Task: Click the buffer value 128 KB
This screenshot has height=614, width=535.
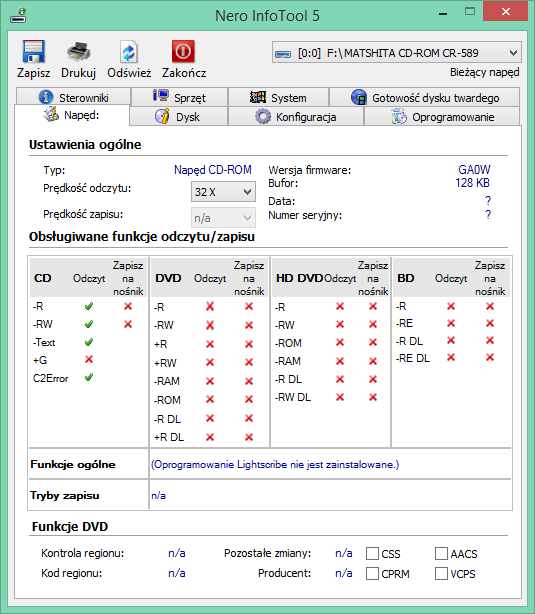Action: pyautogui.click(x=472, y=182)
